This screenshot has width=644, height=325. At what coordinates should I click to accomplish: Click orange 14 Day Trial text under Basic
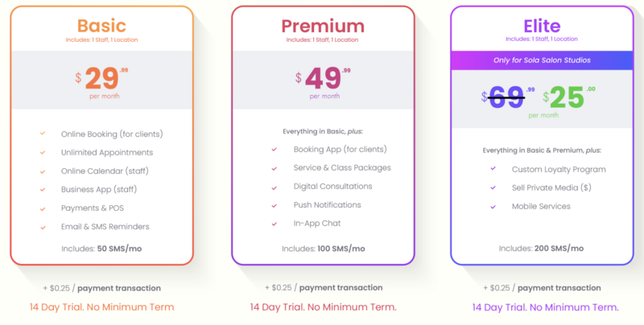pyautogui.click(x=102, y=307)
